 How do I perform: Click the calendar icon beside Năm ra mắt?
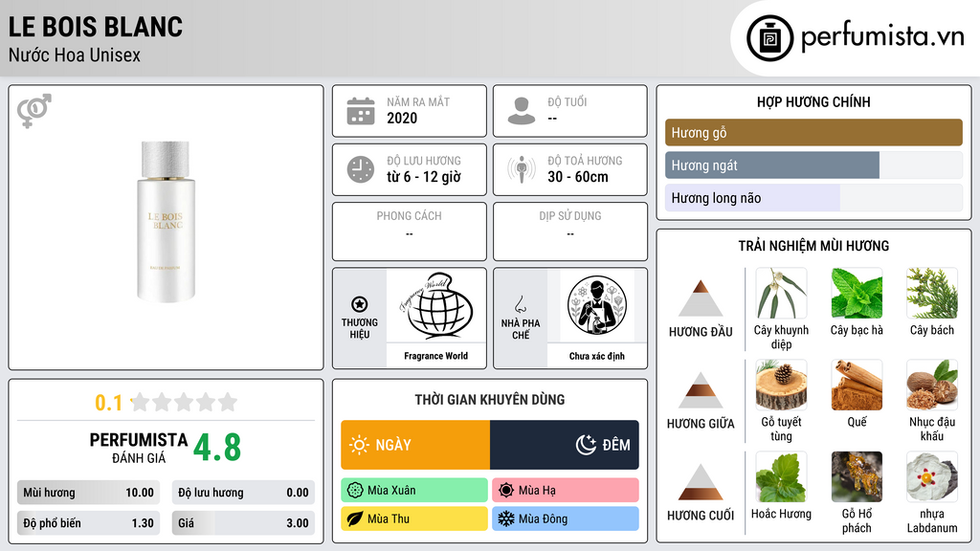coord(361,111)
